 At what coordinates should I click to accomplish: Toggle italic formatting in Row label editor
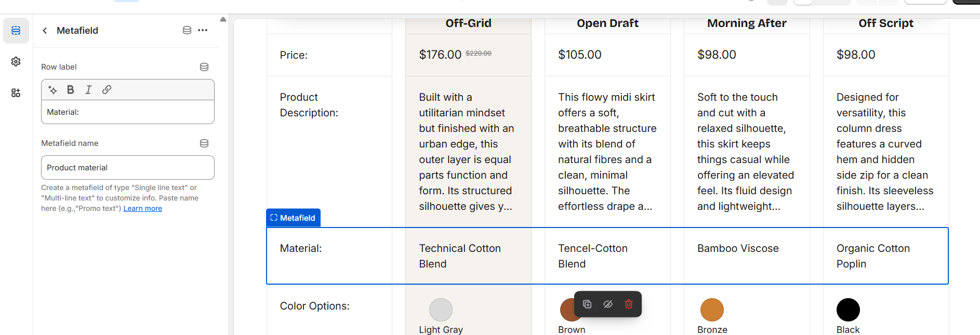[x=88, y=90]
